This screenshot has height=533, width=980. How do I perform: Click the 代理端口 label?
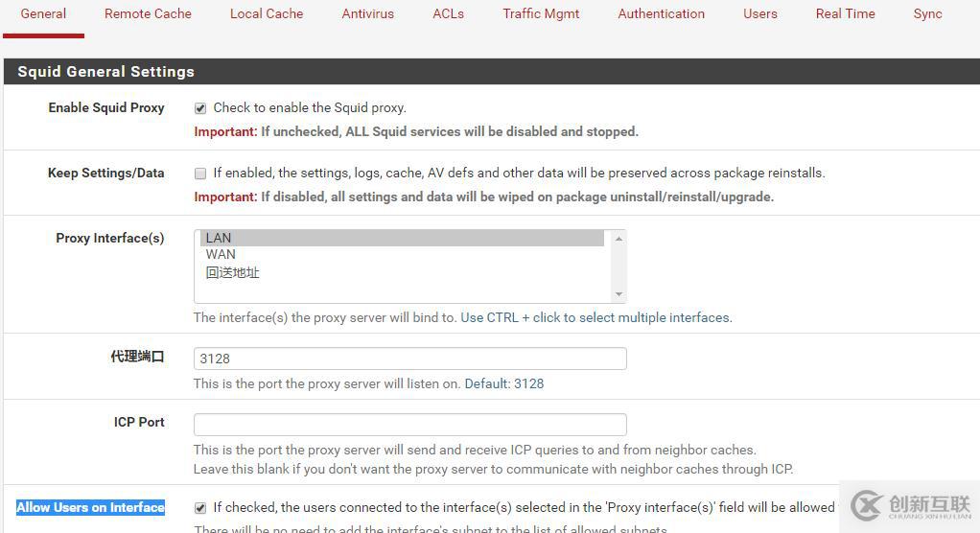tap(137, 357)
